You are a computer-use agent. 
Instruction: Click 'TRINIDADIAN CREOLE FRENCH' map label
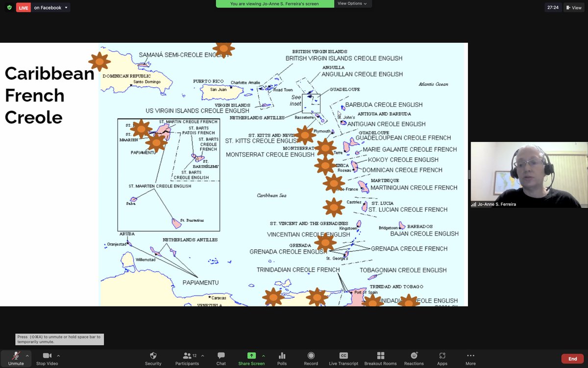(298, 270)
